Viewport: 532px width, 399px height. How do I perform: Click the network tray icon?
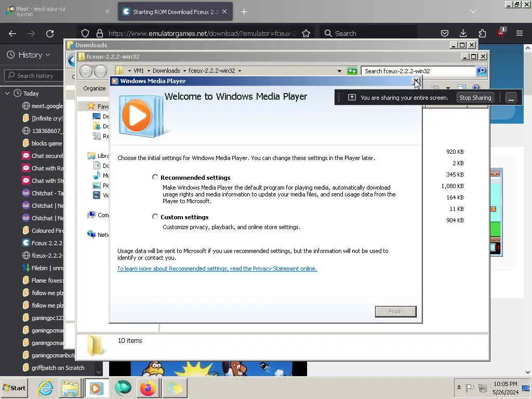[x=482, y=388]
